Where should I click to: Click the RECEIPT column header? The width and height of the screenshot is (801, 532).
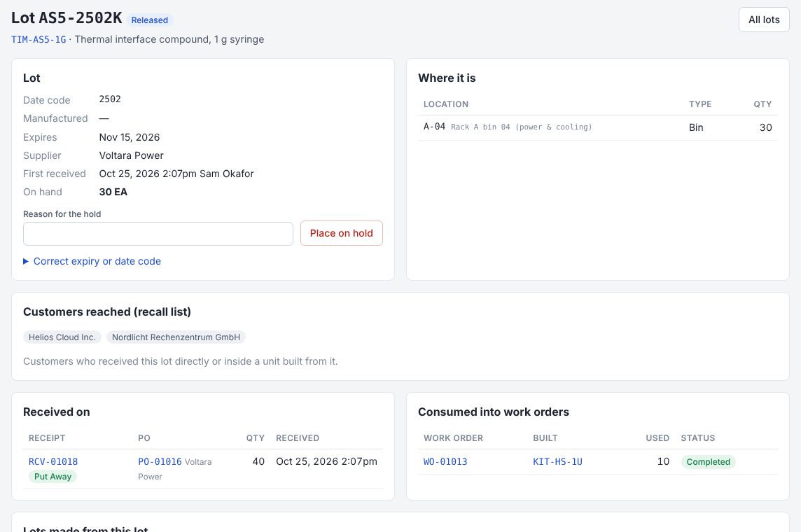(47, 438)
